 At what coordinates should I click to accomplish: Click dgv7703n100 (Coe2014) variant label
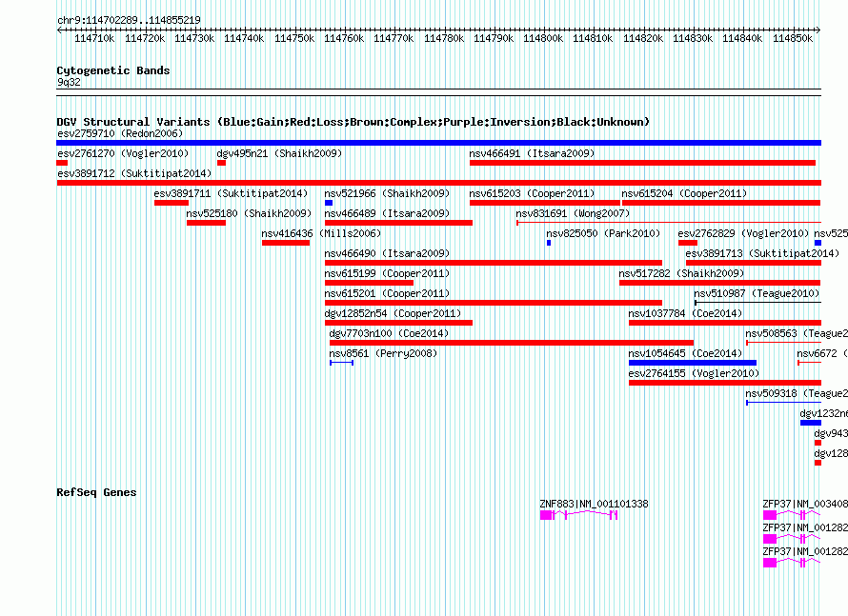tap(390, 333)
